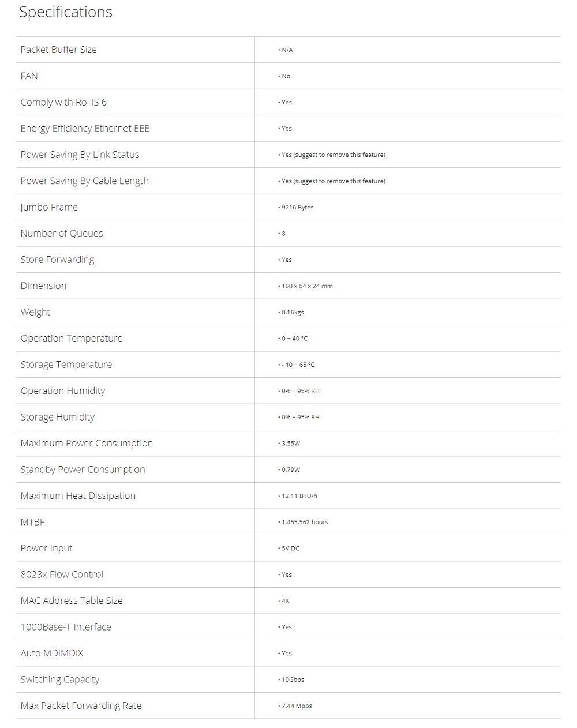Click the 0.16kgs weight value

point(292,313)
